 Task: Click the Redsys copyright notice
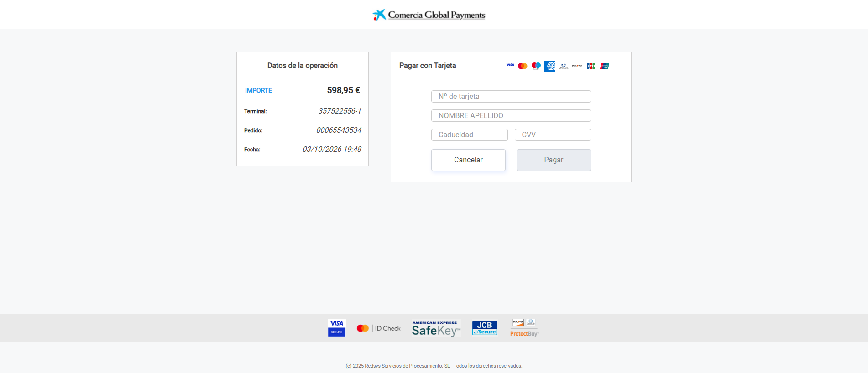coord(434,366)
